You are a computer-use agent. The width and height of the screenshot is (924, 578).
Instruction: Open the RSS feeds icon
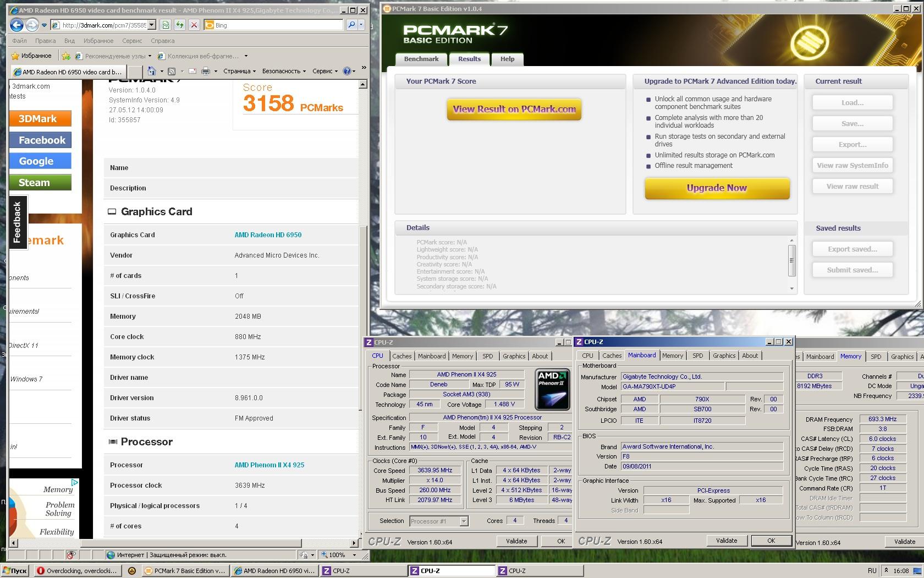pos(172,71)
